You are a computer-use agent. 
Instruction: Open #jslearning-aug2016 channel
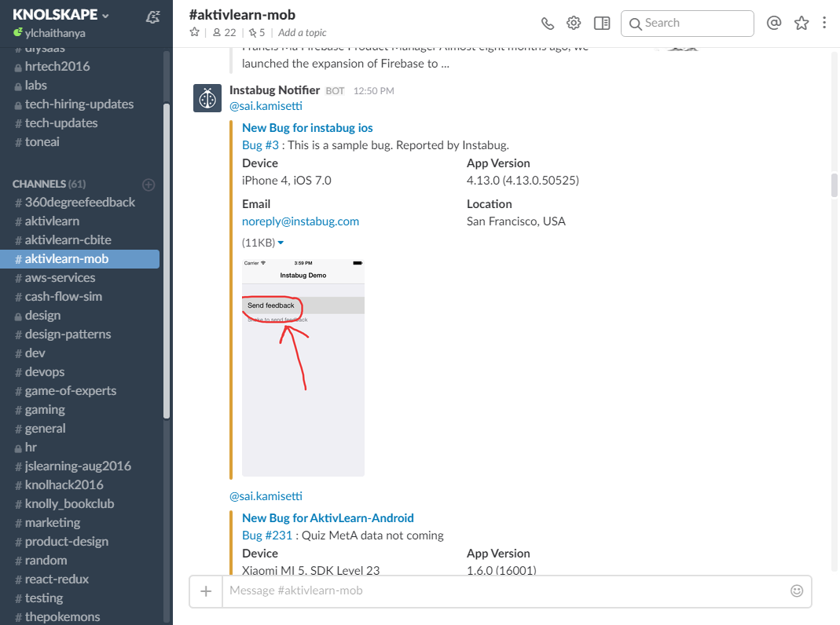click(80, 466)
